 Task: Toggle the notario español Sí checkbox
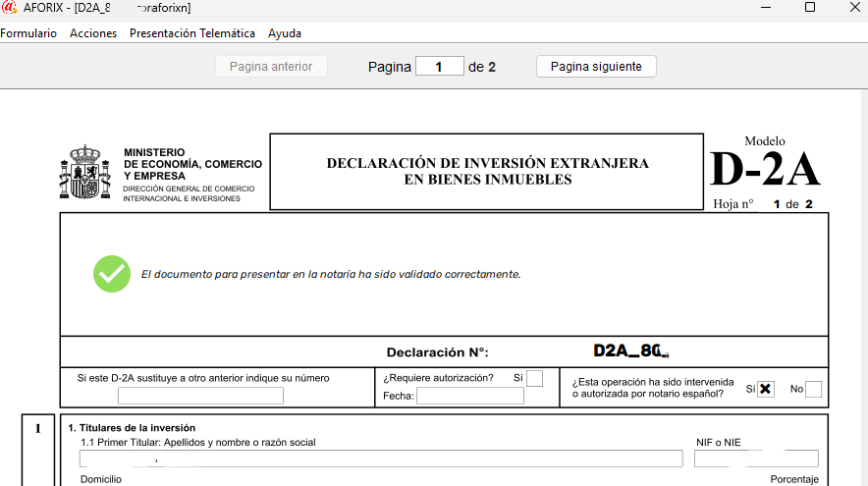pyautogui.click(x=766, y=389)
